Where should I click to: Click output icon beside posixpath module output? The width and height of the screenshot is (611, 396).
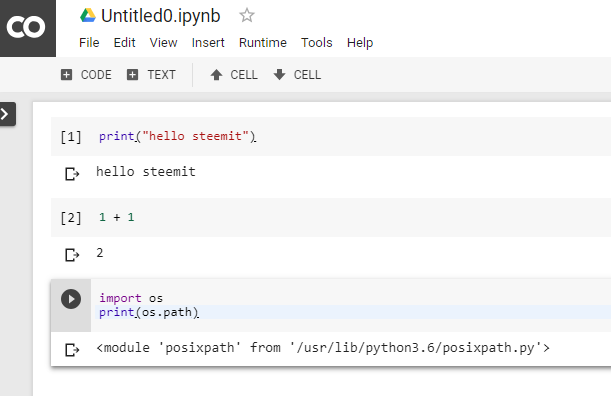tap(72, 350)
